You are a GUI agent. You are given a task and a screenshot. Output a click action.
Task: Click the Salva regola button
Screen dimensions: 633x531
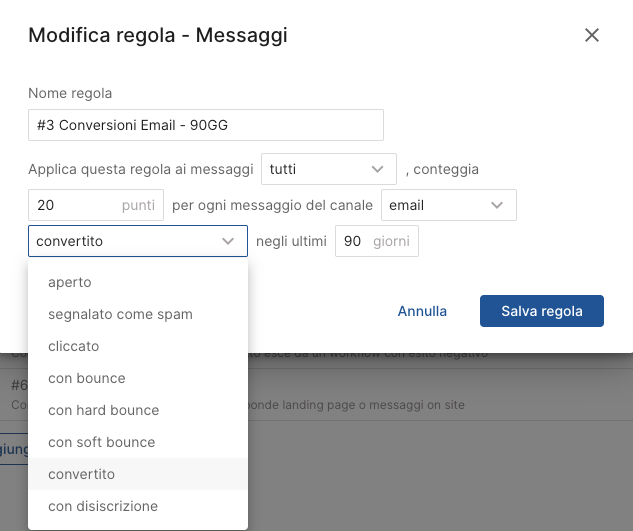tap(542, 311)
